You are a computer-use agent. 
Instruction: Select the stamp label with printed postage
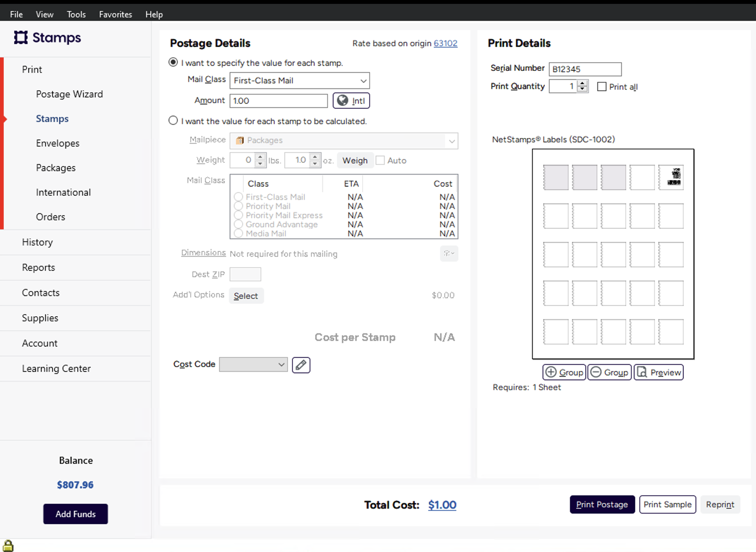[x=671, y=177]
